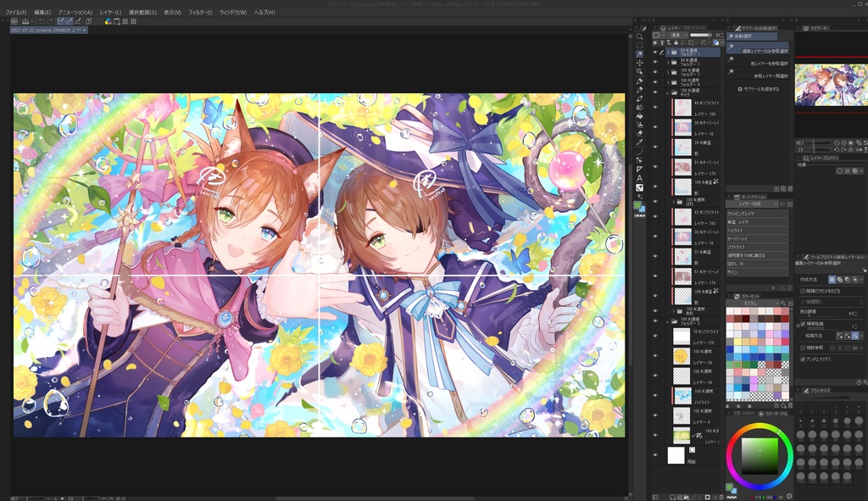Switch to the 2021-07-22_toriame_FANBOX canvas tab
Screen dimensions: 868x501
click(x=48, y=30)
